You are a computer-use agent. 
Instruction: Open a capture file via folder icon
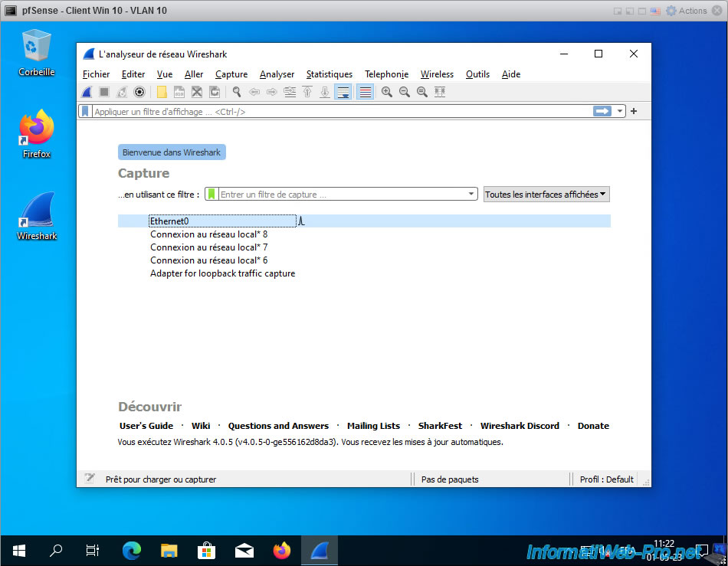(x=162, y=92)
